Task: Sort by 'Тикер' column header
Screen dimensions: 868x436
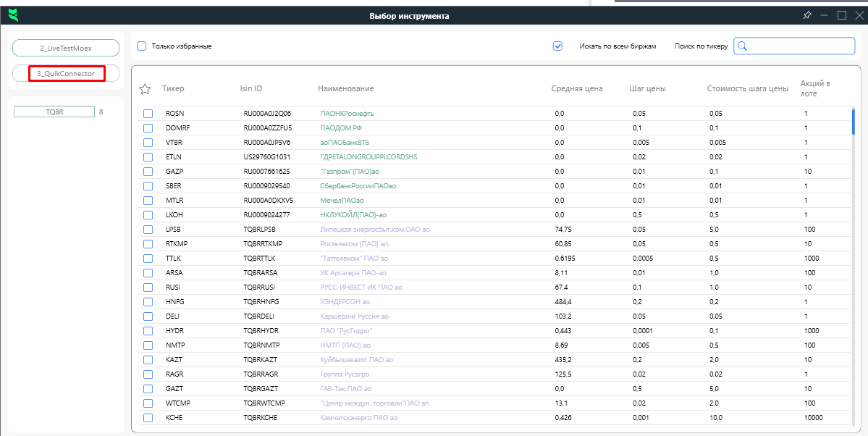Action: tap(173, 89)
